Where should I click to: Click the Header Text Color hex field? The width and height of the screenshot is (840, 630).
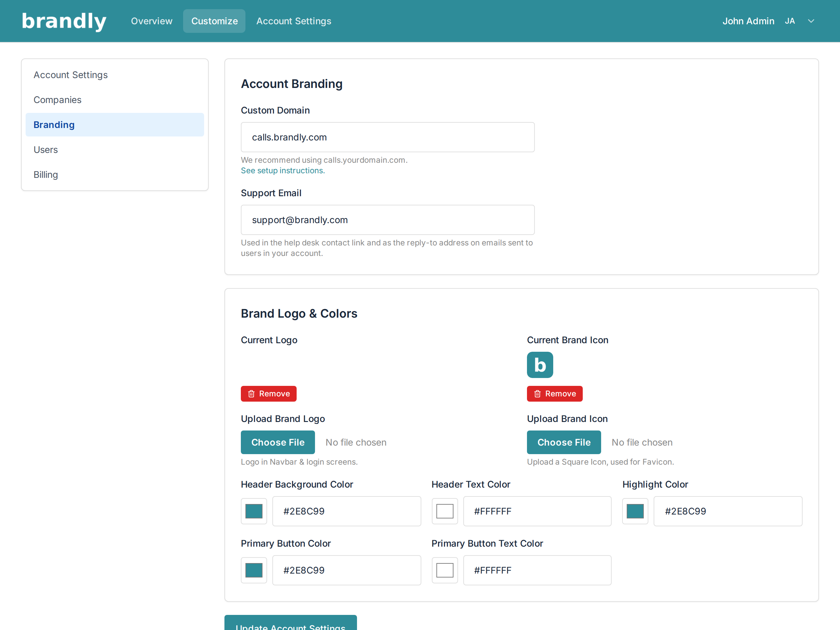point(537,511)
